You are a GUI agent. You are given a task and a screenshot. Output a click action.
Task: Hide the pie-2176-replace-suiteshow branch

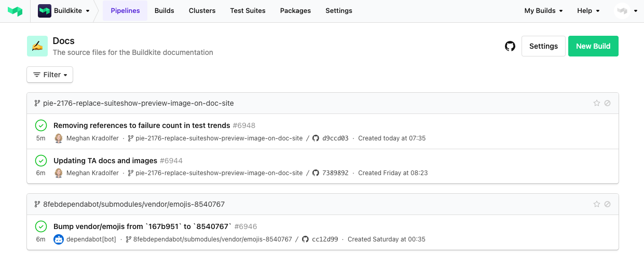click(x=607, y=103)
